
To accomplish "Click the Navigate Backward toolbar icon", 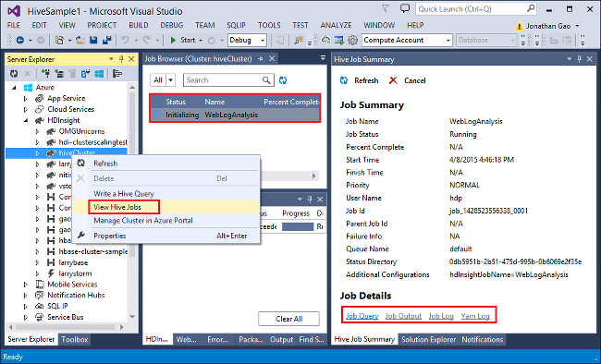I will pyautogui.click(x=20, y=40).
